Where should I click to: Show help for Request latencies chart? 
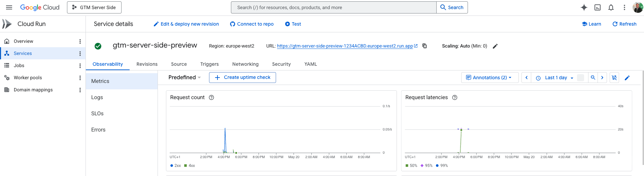point(455,97)
